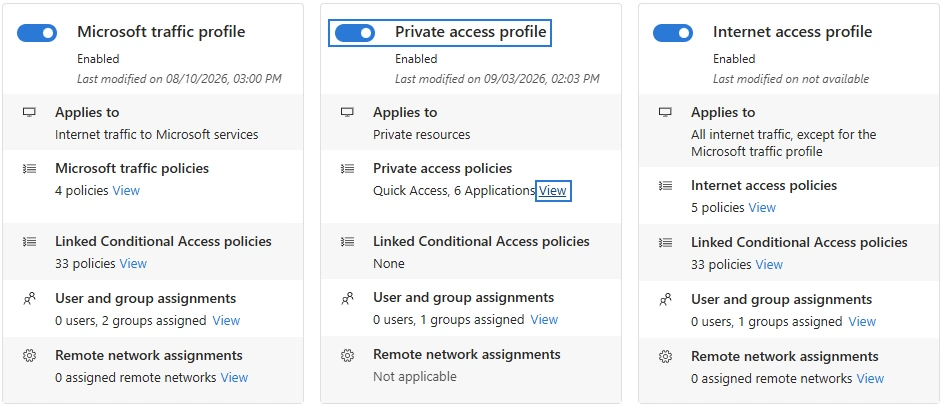The width and height of the screenshot is (944, 407).
Task: Click 'Last modified on not available' text
Action: tap(791, 79)
